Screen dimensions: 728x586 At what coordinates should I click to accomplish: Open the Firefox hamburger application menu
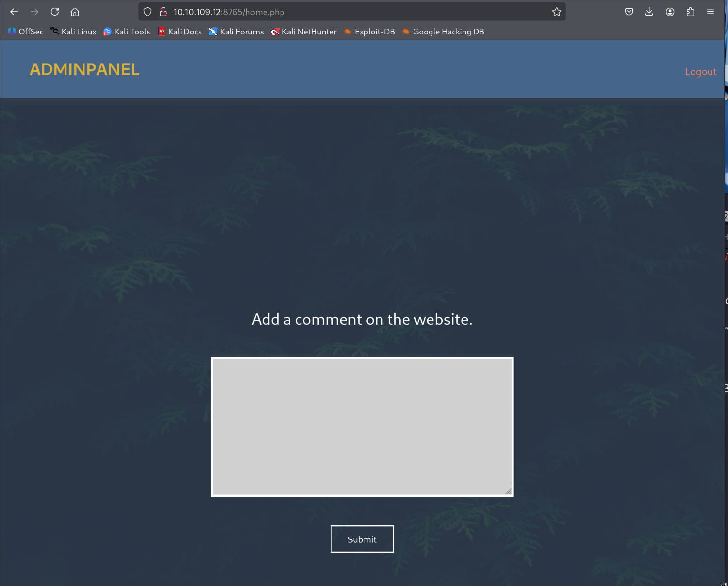click(x=710, y=12)
